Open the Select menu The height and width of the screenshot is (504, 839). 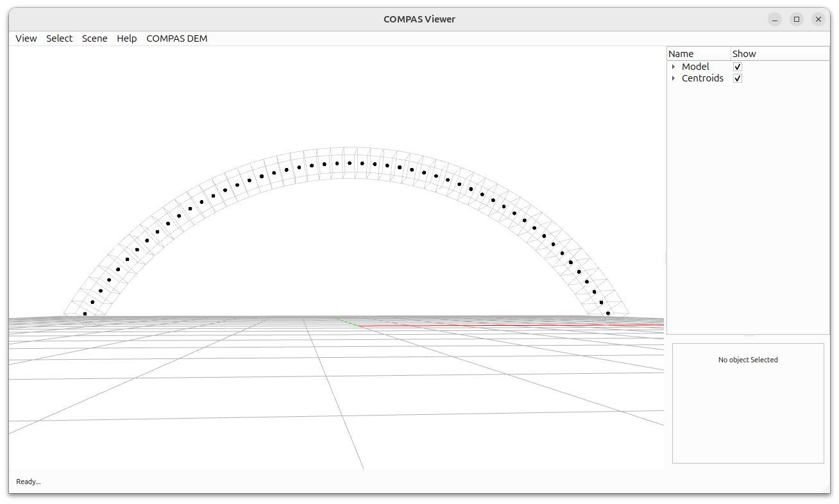click(59, 38)
